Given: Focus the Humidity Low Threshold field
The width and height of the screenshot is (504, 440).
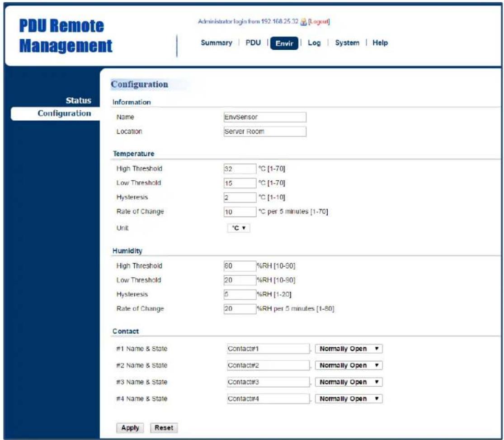Looking at the screenshot, I should point(240,280).
